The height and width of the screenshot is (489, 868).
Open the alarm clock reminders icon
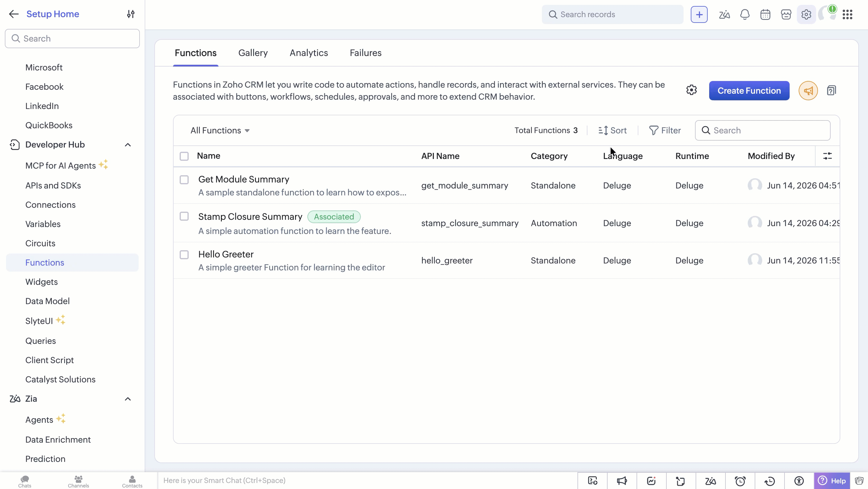740,481
